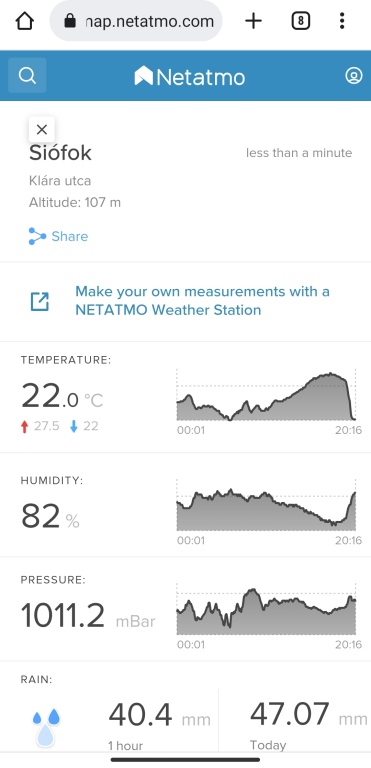This screenshot has height=768, width=371.
Task: Tap the Netatmo logo in header
Action: click(190, 76)
